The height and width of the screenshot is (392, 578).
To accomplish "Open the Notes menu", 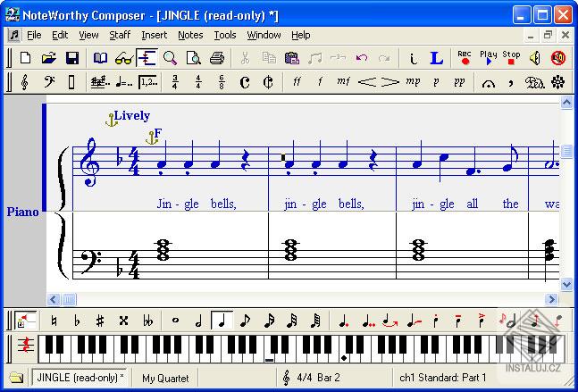I will [x=190, y=35].
